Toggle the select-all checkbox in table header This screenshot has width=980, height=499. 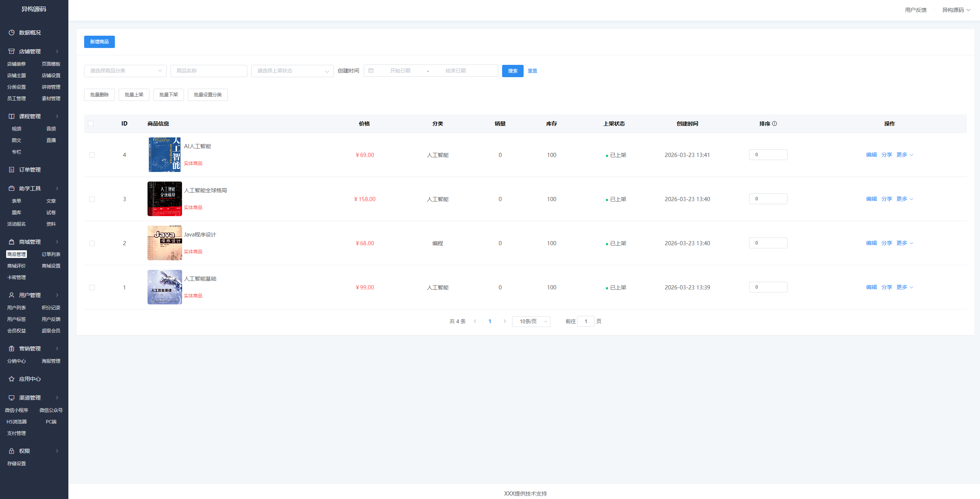point(91,124)
